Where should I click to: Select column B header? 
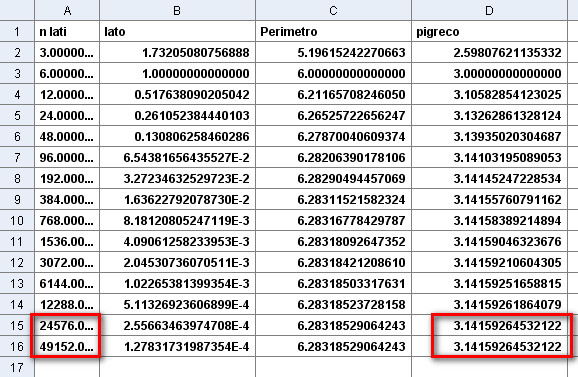point(177,10)
